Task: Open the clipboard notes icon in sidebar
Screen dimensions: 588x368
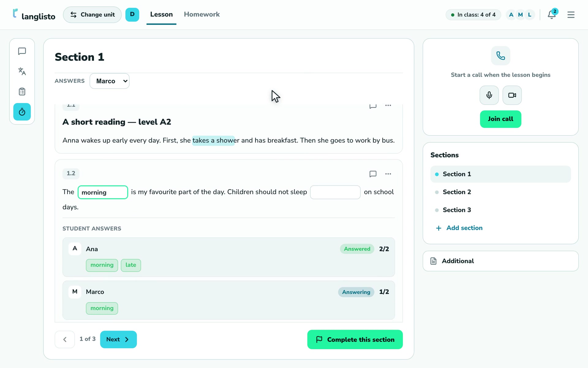Action: (22, 92)
